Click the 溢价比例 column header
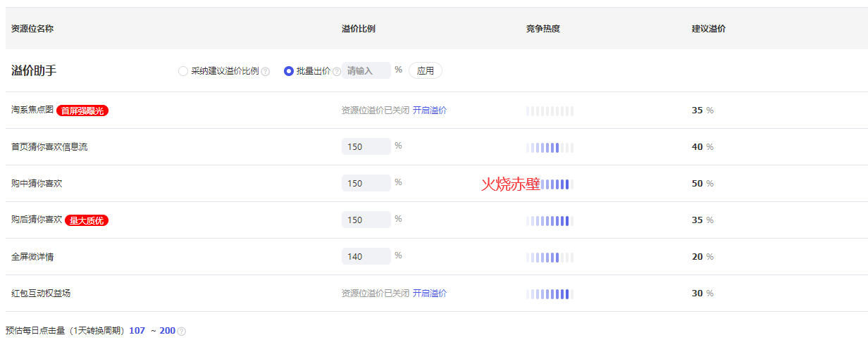Screen dimensions: 868x347 [359, 29]
